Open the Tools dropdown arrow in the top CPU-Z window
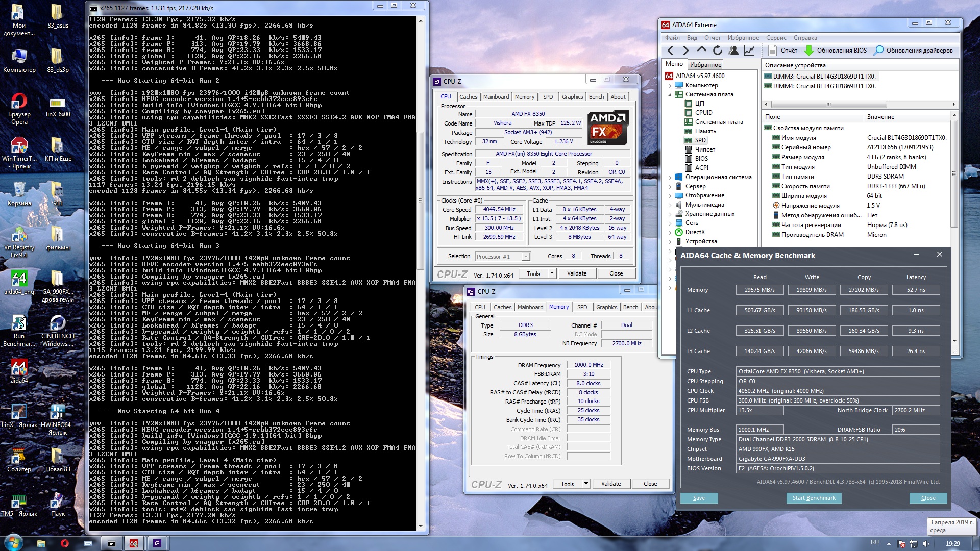 (552, 273)
